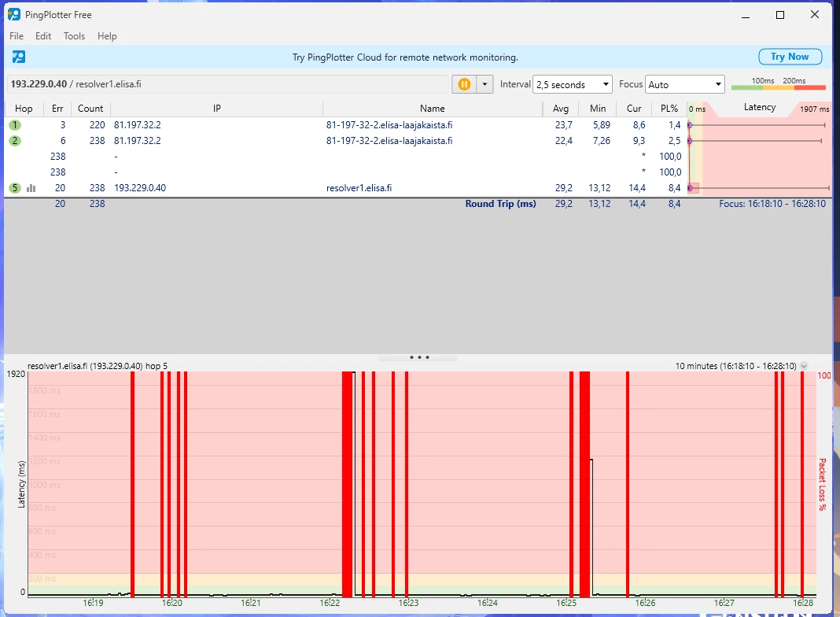This screenshot has height=617, width=840.
Task: Click the Try Now button
Action: tap(790, 57)
